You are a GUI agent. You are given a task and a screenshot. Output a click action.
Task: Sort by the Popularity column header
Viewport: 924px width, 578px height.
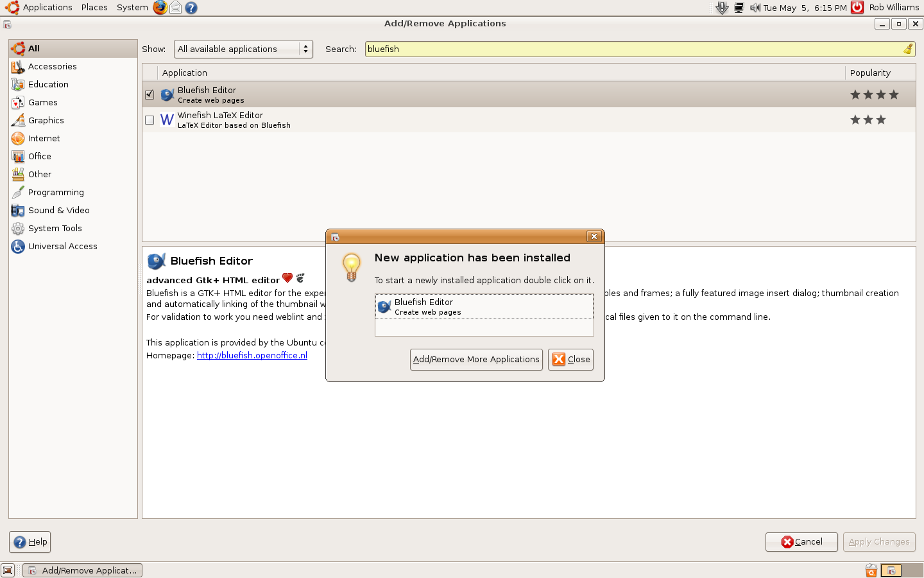click(x=880, y=73)
